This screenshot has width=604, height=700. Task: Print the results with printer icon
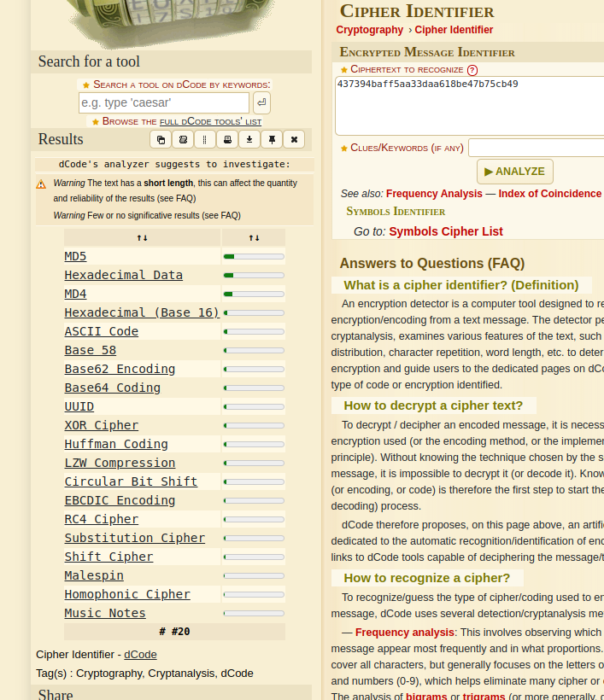point(227,140)
